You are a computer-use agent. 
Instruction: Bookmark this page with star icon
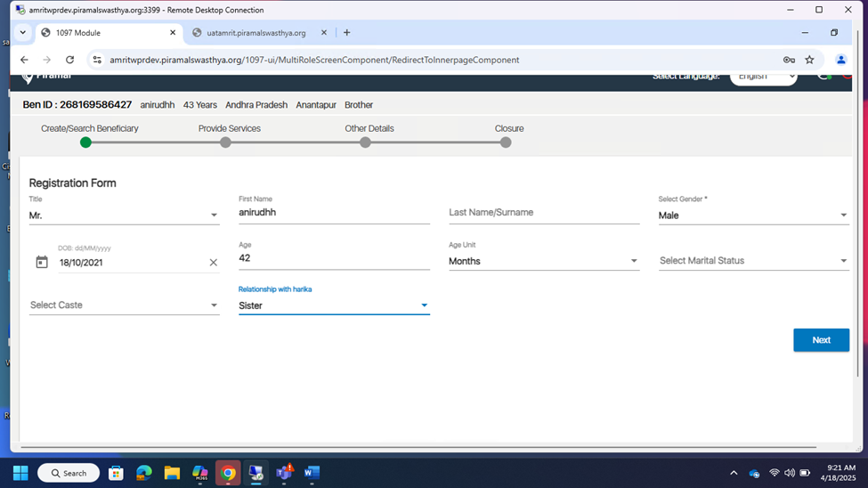coord(810,60)
